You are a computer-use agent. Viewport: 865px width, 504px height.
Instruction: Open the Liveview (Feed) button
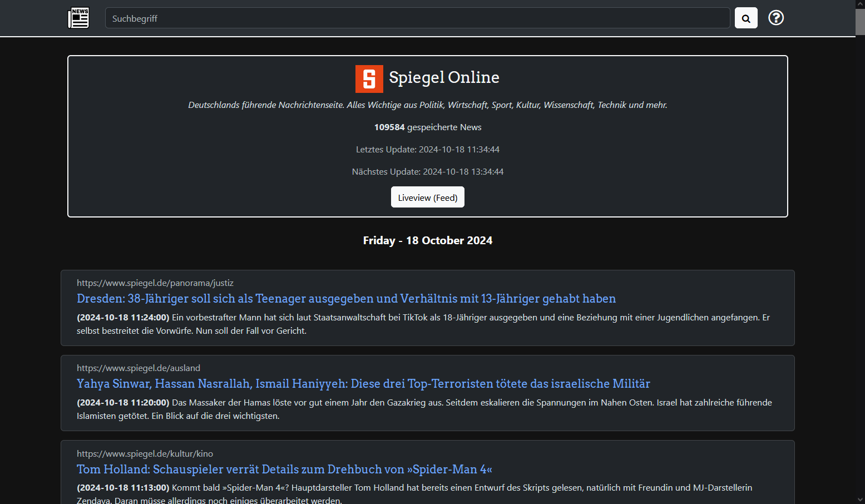[428, 197]
